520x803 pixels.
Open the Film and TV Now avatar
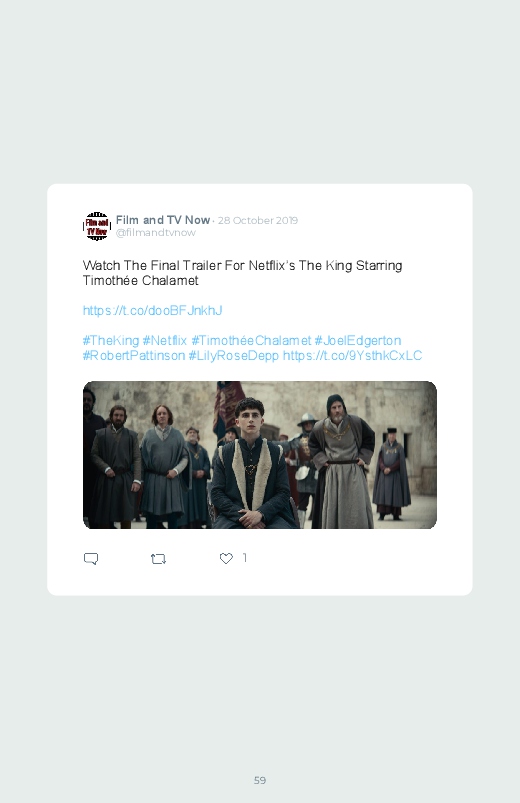(97, 226)
